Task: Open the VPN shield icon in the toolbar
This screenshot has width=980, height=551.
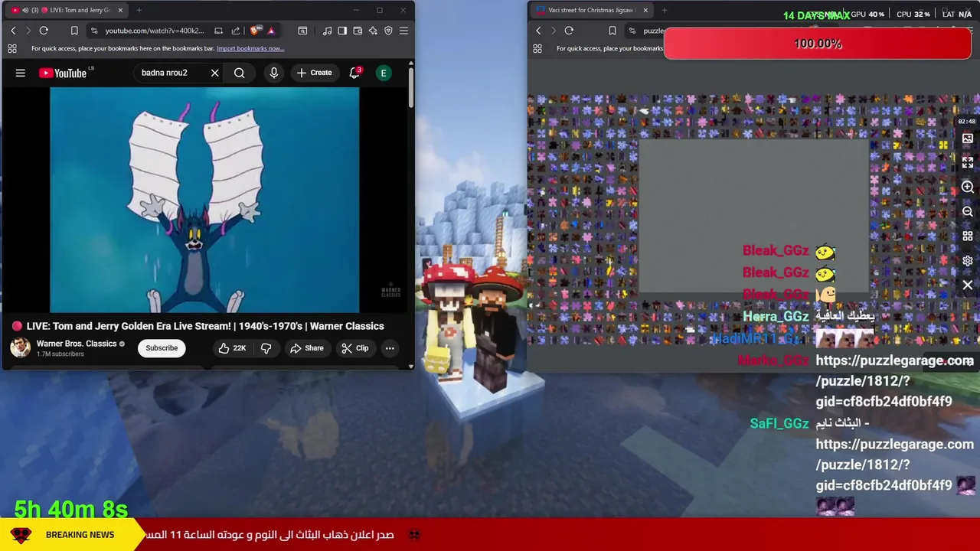Action: point(388,31)
